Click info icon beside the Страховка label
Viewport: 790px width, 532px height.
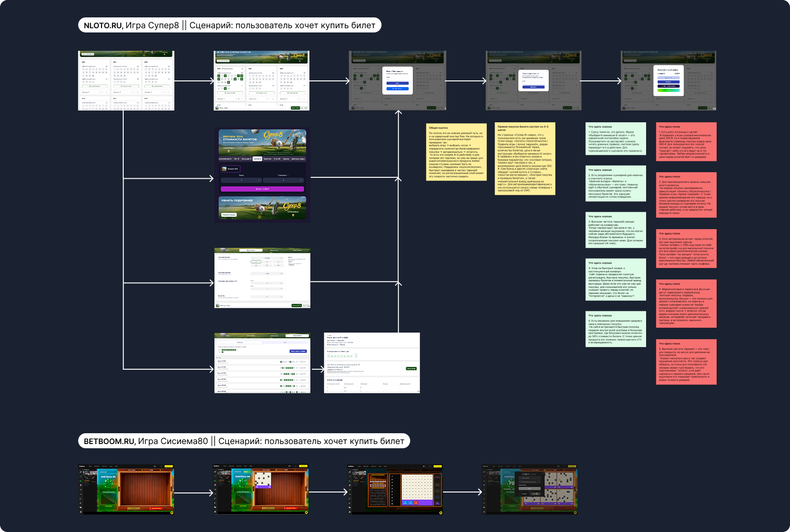tap(288, 175)
